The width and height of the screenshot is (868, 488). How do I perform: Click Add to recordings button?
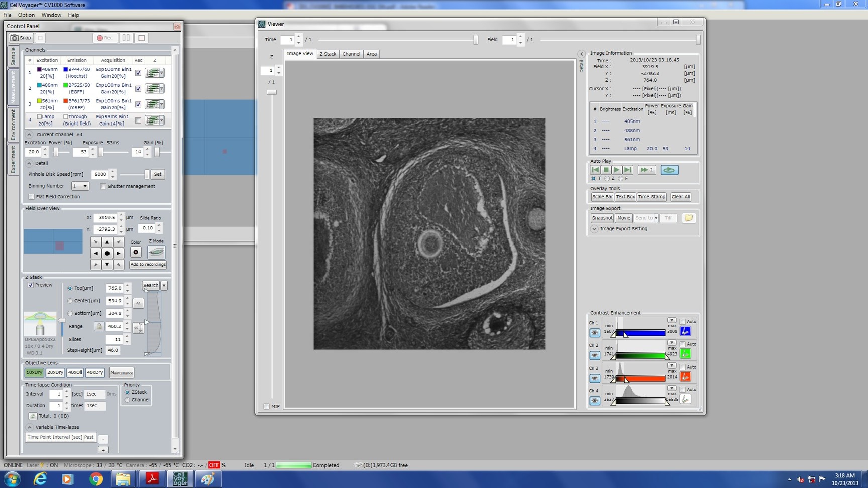148,265
